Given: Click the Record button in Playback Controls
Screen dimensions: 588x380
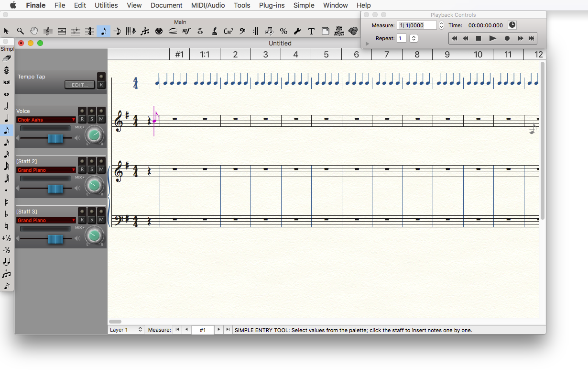Looking at the screenshot, I should (x=507, y=38).
